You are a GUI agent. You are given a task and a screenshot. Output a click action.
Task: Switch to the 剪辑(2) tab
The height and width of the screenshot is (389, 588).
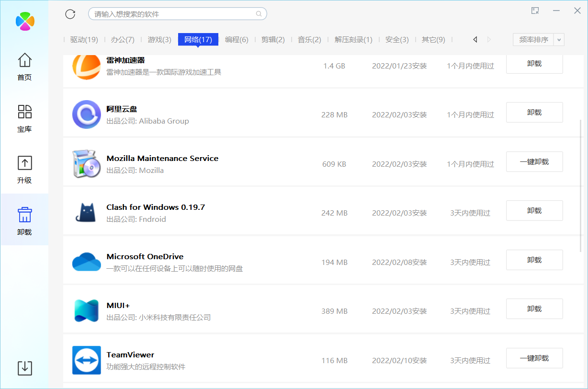[x=273, y=39]
